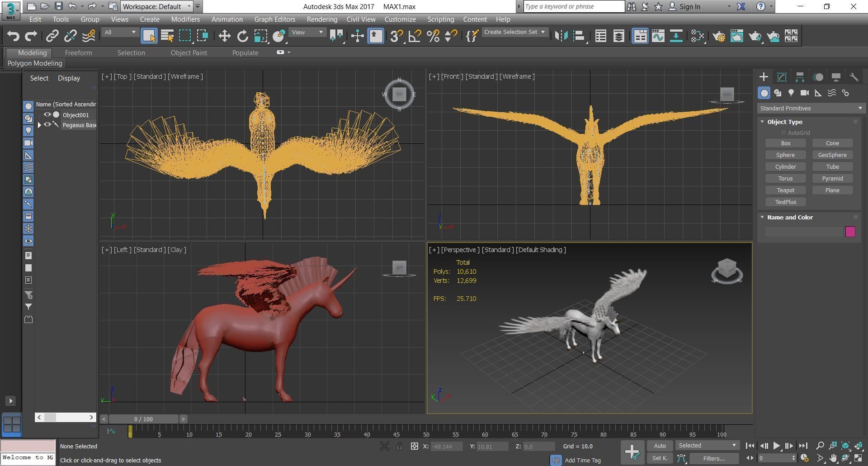Open the Graph Editors menu
Image resolution: width=868 pixels, height=466 pixels.
pyautogui.click(x=274, y=19)
